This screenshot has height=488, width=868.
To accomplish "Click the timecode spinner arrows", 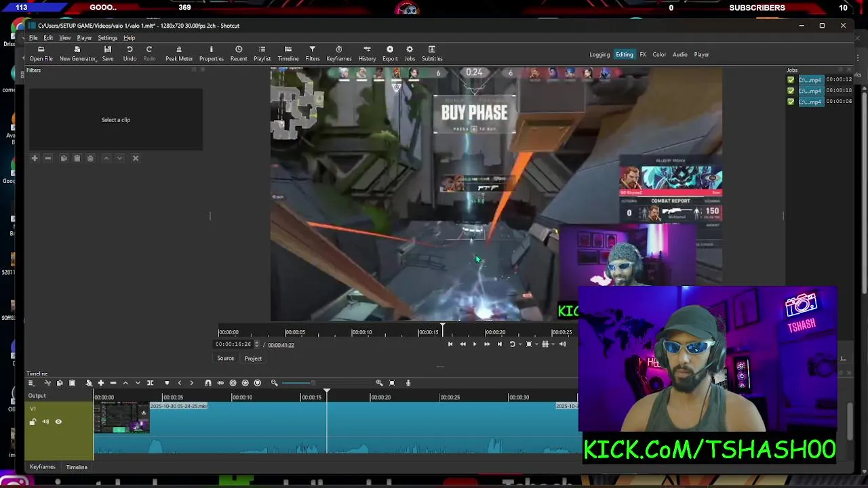I will pos(256,344).
